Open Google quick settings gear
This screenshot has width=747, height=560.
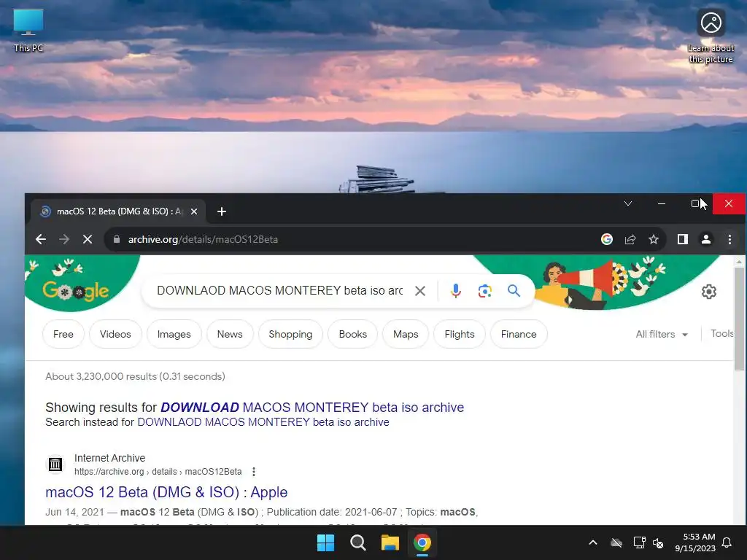(x=708, y=292)
